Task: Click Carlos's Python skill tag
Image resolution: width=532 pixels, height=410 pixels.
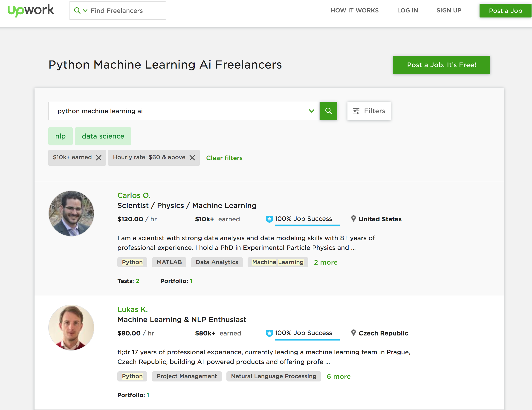Action: pos(132,262)
